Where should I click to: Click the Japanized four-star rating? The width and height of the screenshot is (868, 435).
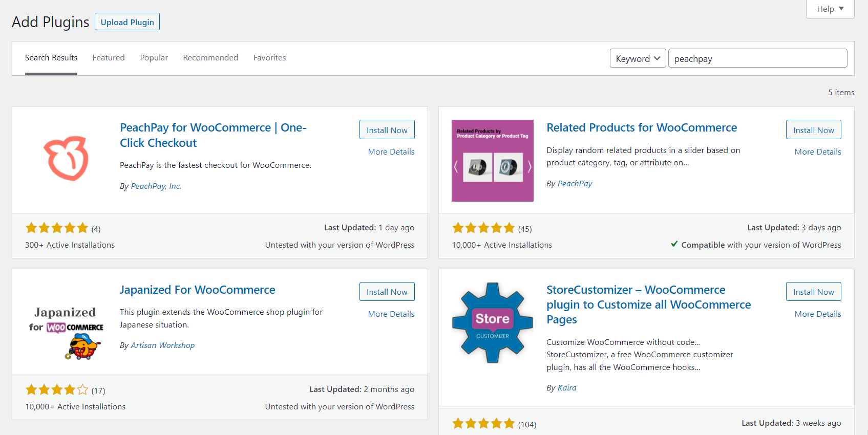[57, 390]
